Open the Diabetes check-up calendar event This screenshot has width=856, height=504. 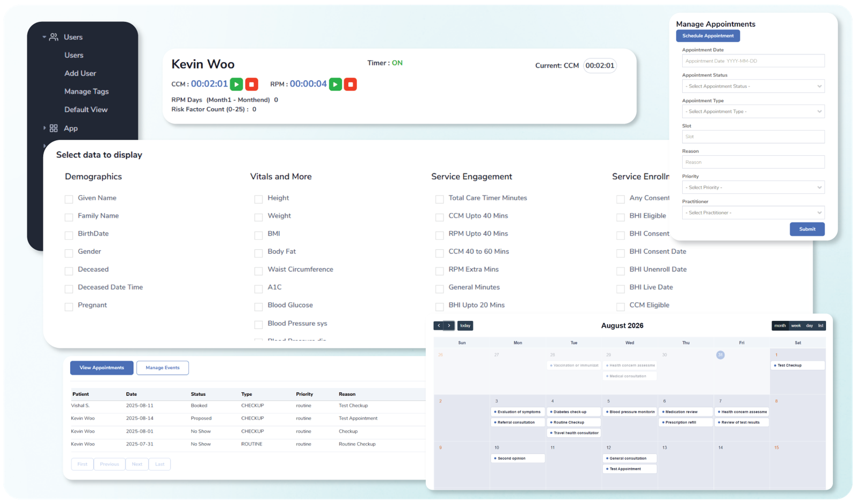pos(574,412)
